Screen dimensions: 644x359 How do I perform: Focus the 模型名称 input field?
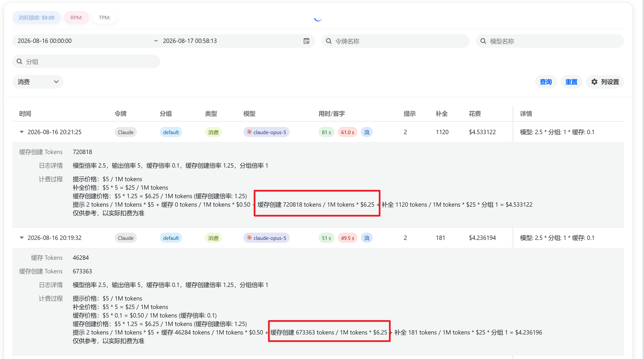550,41
